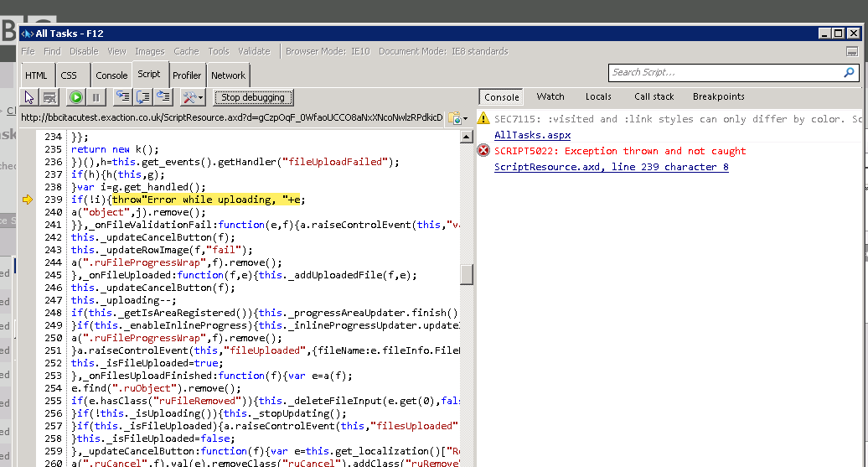Click the yellow warning icon for SEC7115
The height and width of the screenshot is (467, 868).
coord(483,118)
